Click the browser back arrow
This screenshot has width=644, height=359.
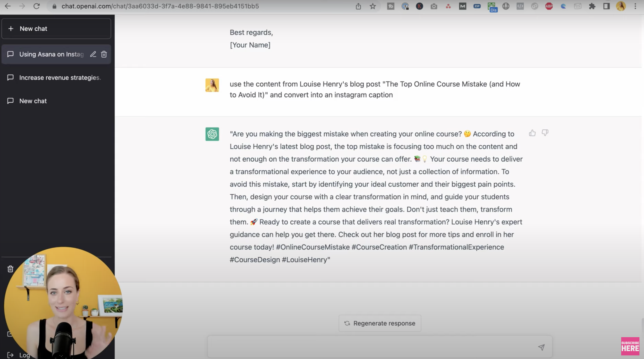click(x=8, y=6)
